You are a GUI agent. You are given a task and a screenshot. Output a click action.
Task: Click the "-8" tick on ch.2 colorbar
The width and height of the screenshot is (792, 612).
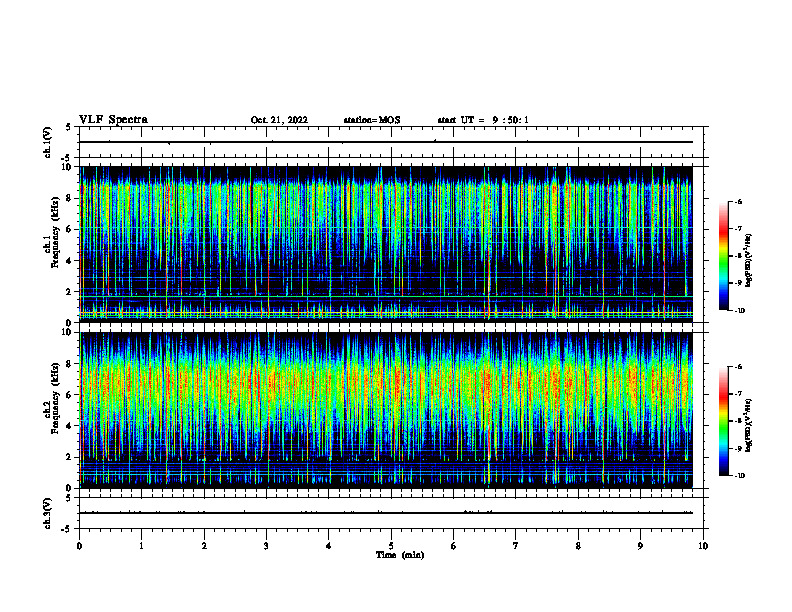(x=738, y=421)
